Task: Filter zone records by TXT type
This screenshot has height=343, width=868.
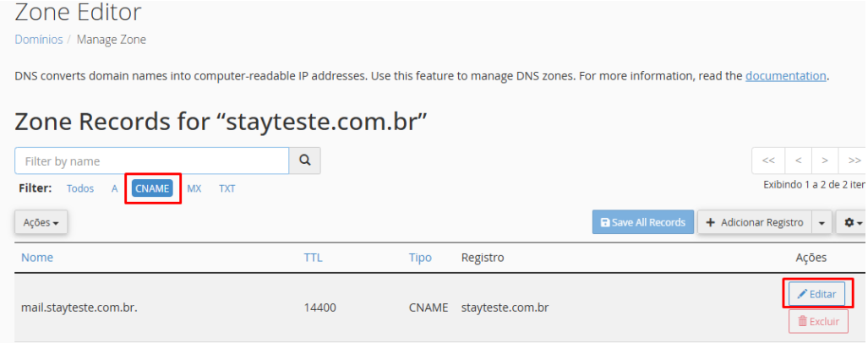Action: 227,188
